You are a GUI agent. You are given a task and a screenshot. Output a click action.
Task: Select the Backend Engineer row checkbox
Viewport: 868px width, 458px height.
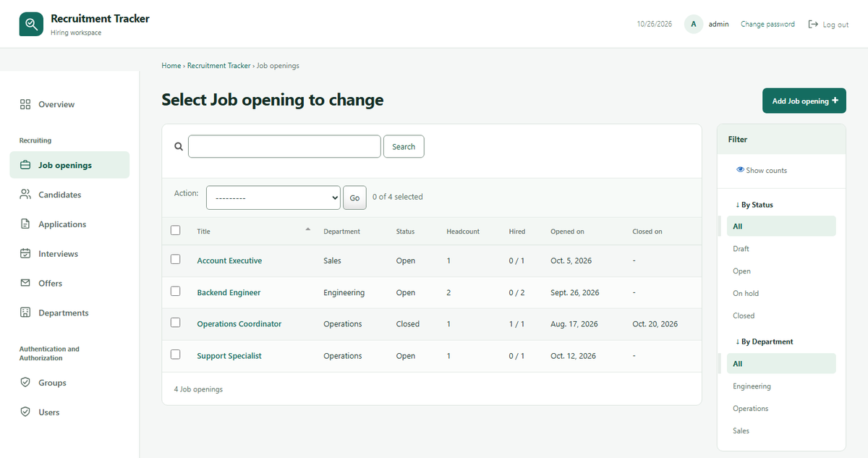(175, 291)
